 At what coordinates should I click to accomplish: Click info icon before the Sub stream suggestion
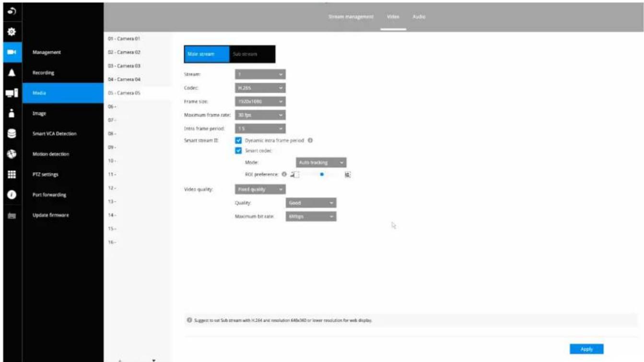pyautogui.click(x=190, y=320)
